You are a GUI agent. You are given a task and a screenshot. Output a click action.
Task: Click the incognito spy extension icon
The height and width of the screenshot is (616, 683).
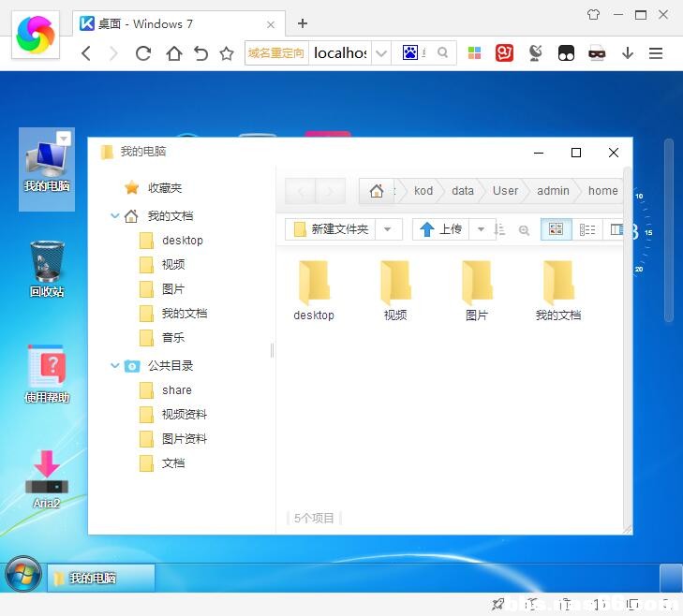click(597, 53)
